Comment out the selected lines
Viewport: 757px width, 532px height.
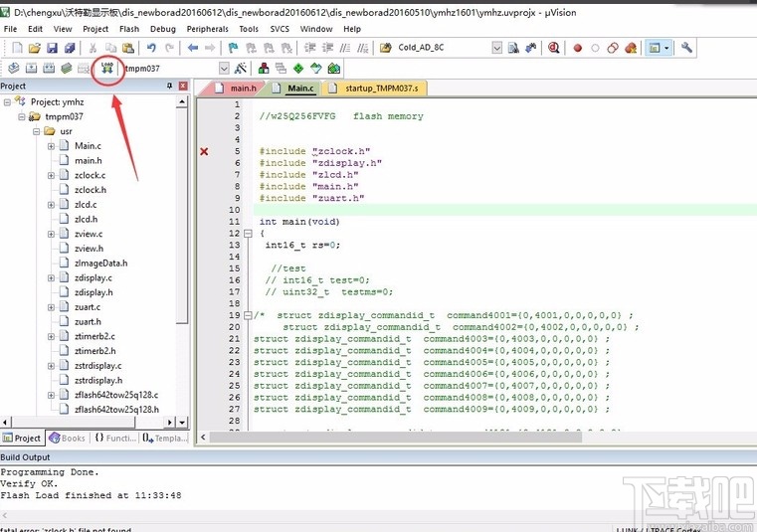coord(345,48)
